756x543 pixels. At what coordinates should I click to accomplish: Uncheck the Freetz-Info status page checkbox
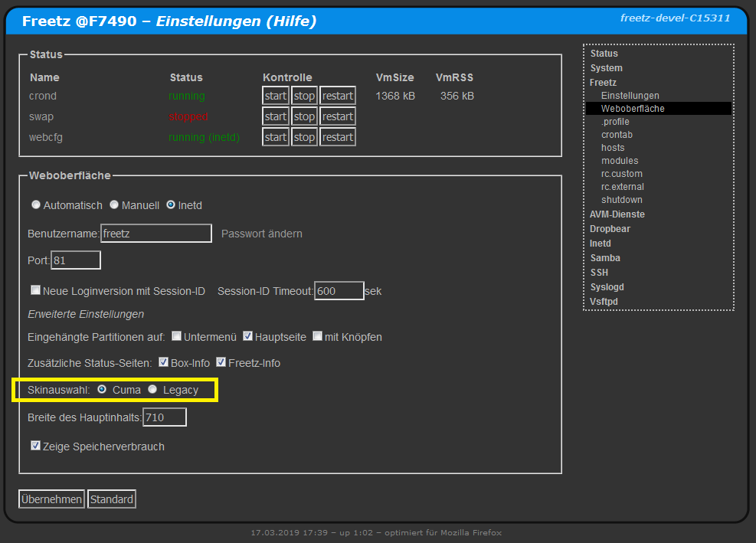221,362
